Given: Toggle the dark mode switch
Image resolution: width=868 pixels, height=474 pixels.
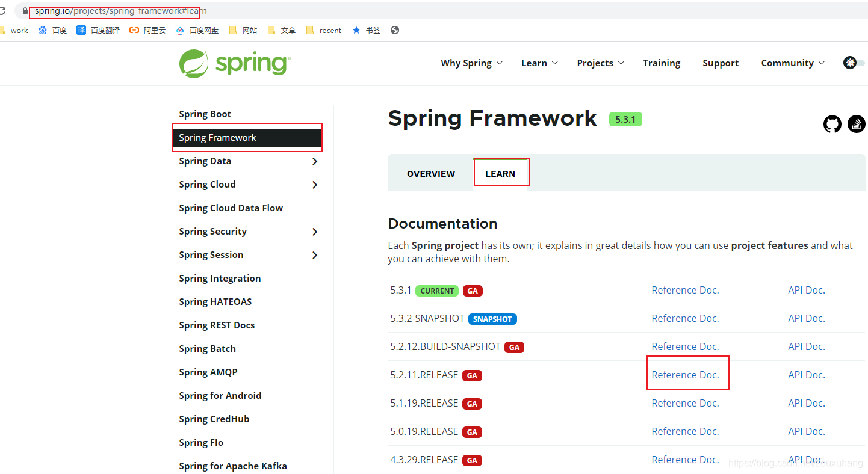Looking at the screenshot, I should coord(854,63).
